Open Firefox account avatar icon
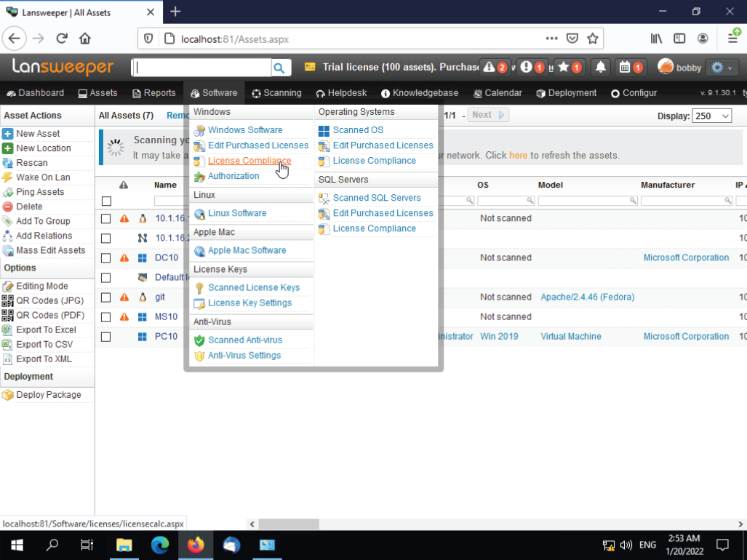The image size is (747, 560). tap(703, 39)
